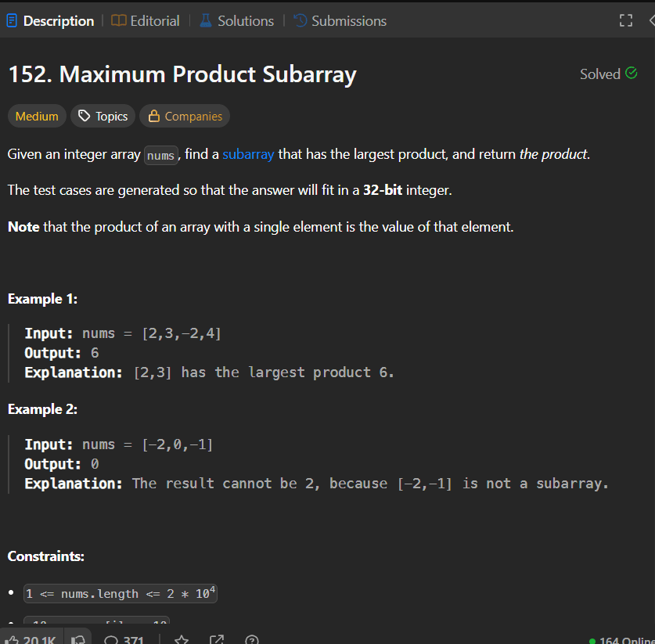Click the Medium difficulty label
The height and width of the screenshot is (644, 655).
[36, 116]
